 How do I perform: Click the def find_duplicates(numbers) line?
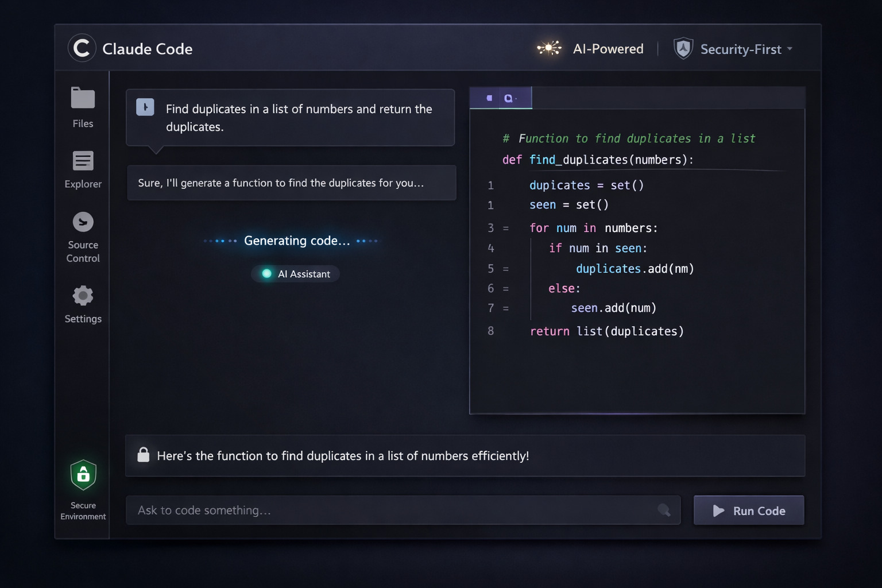pyautogui.click(x=598, y=160)
